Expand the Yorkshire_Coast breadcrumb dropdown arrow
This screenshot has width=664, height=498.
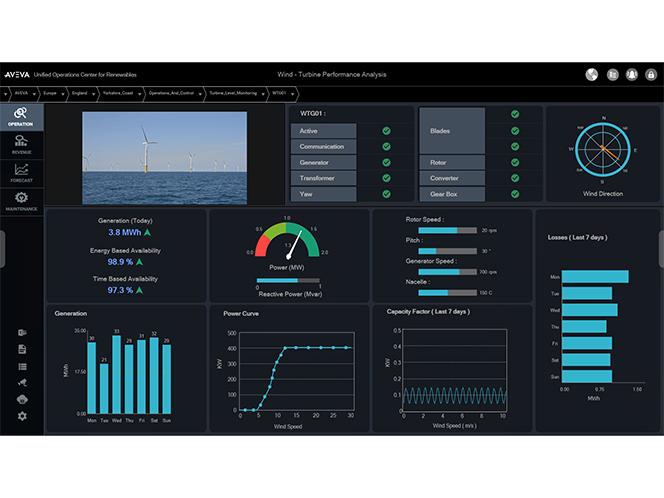tap(139, 94)
